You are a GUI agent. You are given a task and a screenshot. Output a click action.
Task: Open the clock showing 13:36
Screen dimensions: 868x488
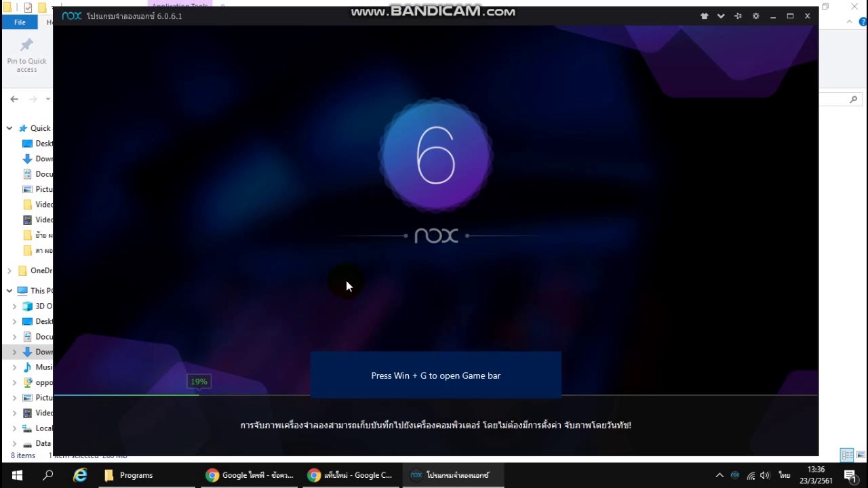tap(816, 475)
